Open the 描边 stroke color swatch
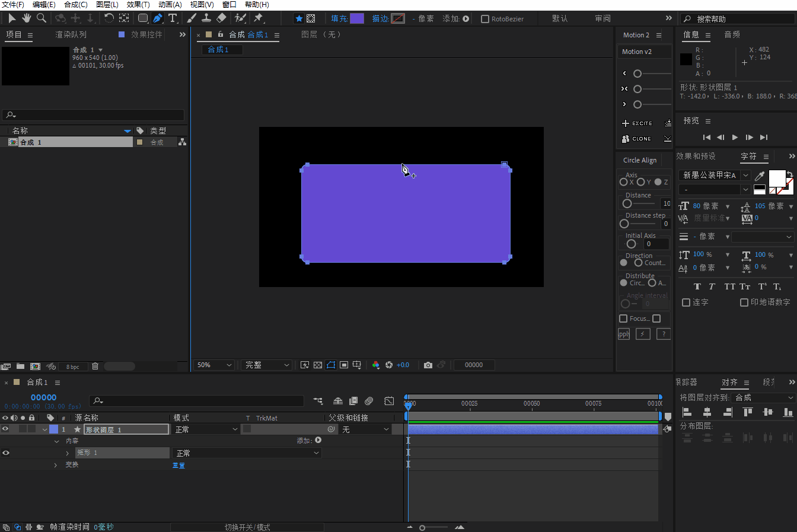Viewport: 797px width, 532px height. point(398,18)
